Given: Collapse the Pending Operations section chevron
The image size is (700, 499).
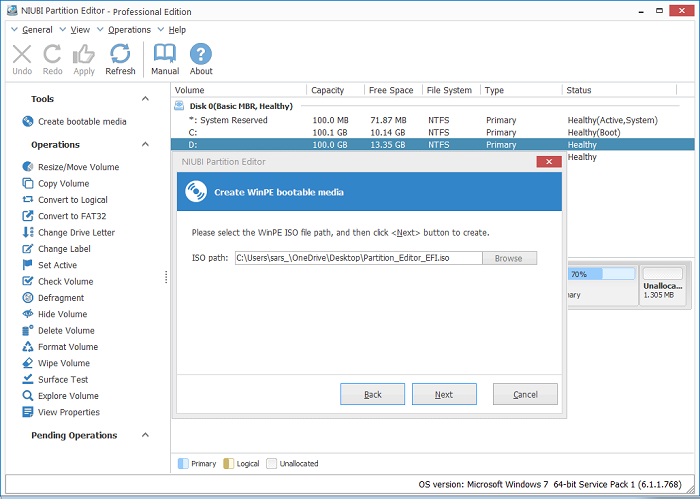Looking at the screenshot, I should [x=145, y=435].
